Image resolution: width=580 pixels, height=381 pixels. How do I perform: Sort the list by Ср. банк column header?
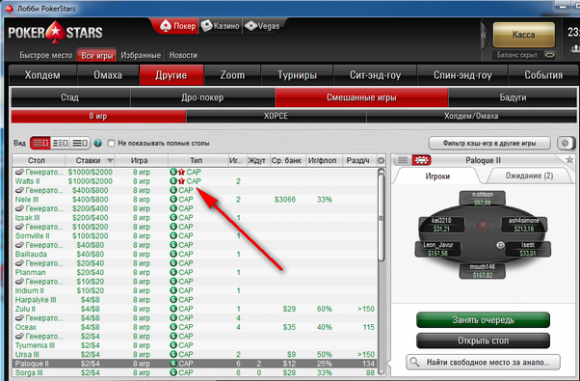[286, 161]
